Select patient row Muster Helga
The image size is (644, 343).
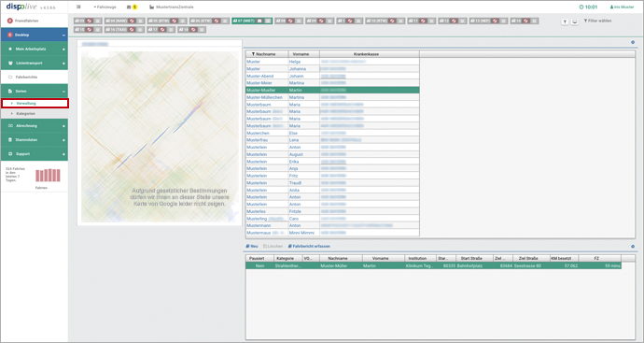332,62
